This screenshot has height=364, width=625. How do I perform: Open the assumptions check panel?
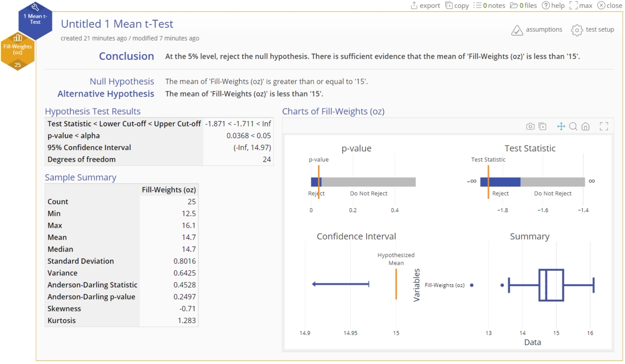(537, 30)
